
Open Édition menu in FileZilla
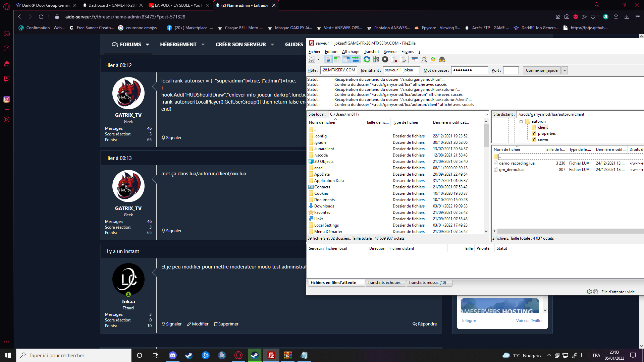[x=331, y=52]
